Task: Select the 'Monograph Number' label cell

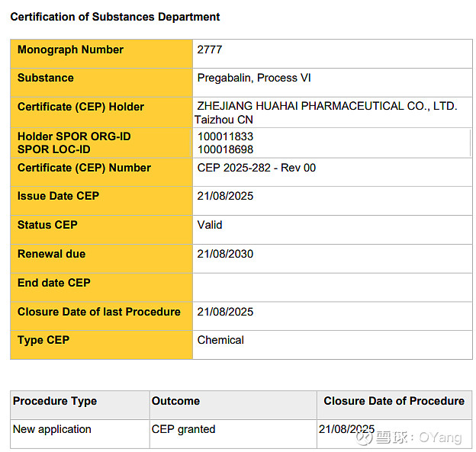Action: tap(101, 53)
